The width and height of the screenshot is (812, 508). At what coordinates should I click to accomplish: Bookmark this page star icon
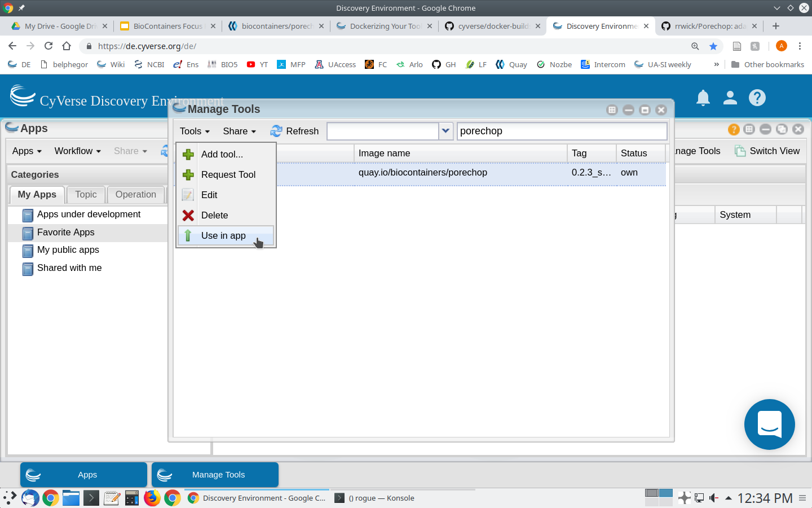point(713,46)
